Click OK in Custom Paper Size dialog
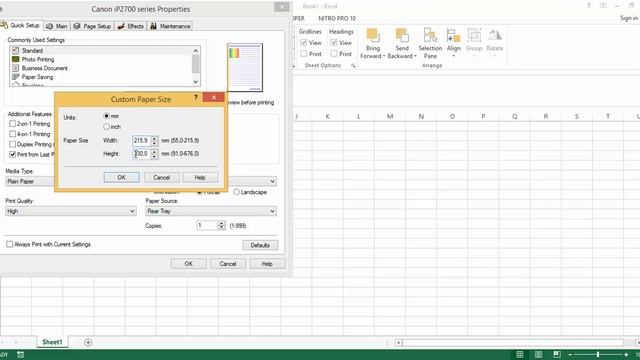The width and height of the screenshot is (640, 360). click(x=122, y=178)
